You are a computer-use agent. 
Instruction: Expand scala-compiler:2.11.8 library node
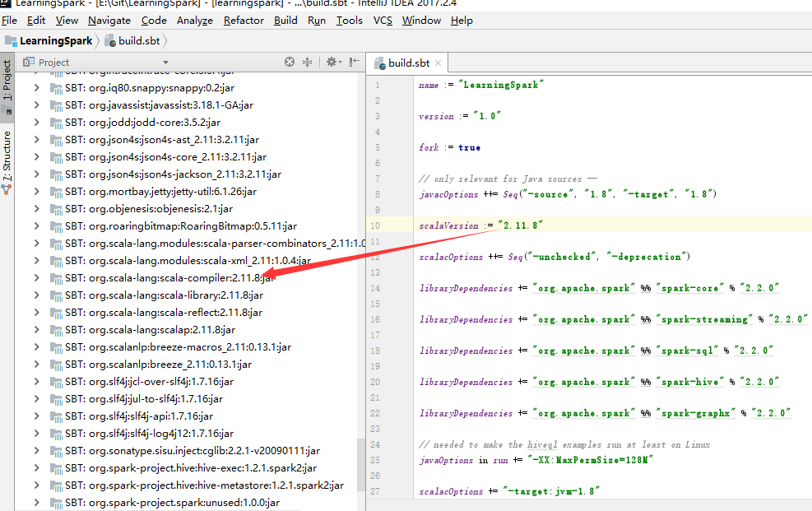[x=36, y=277]
